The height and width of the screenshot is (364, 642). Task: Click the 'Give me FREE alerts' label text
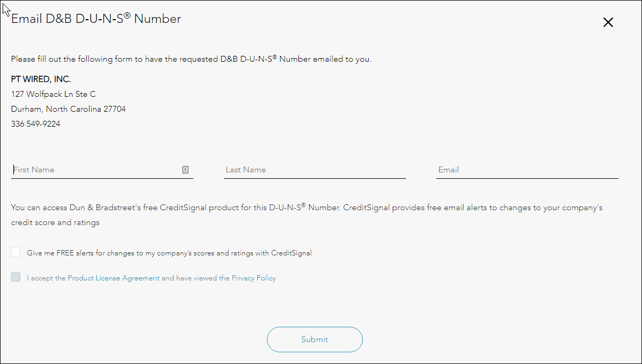(169, 253)
